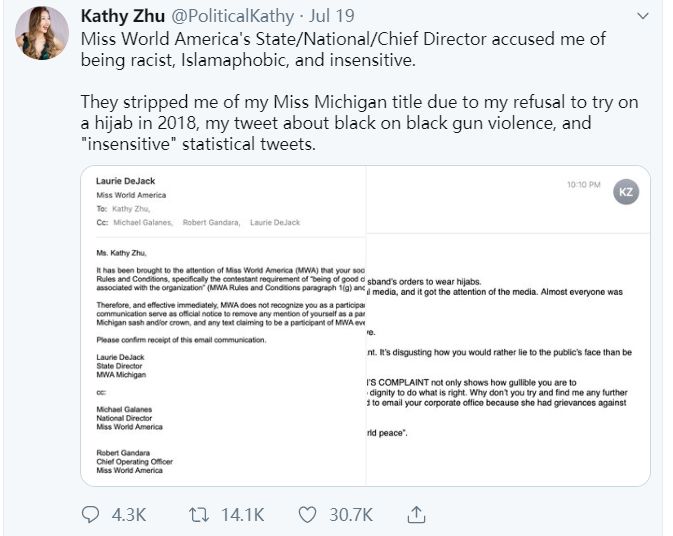Click Kathy Zhu's profile avatar photo
The height and width of the screenshot is (536, 673).
tap(42, 33)
